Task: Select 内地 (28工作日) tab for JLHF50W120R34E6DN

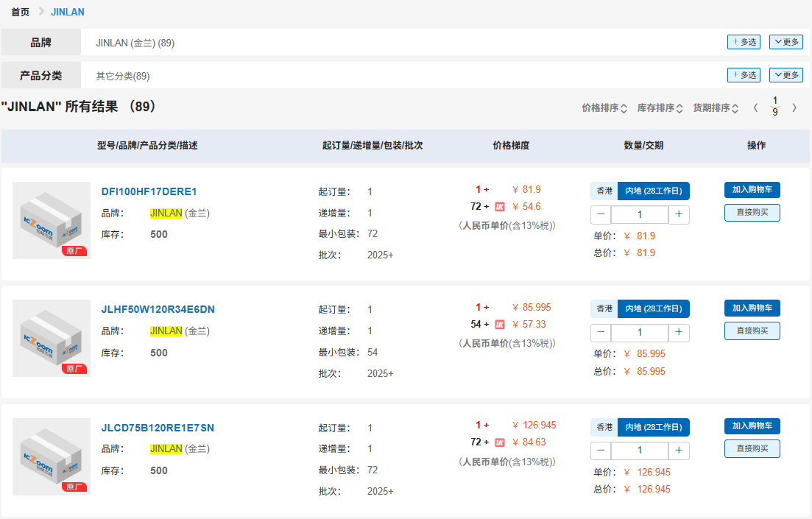Action: click(654, 308)
